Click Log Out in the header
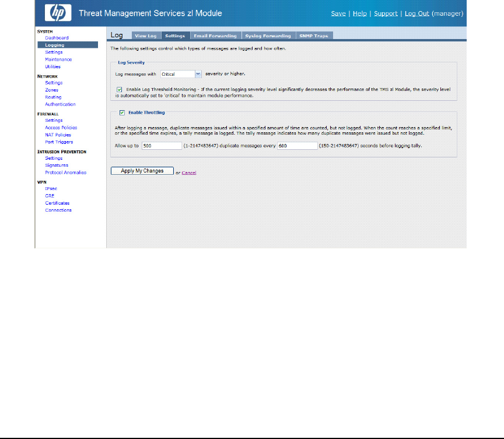Viewport: 504px width, 439px height. click(417, 13)
